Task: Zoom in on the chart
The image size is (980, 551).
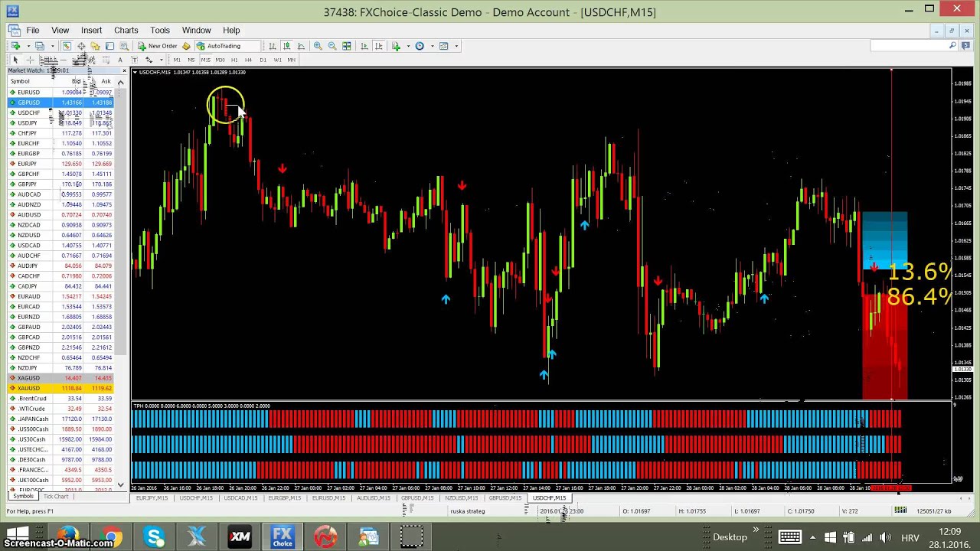Action: 318,46
